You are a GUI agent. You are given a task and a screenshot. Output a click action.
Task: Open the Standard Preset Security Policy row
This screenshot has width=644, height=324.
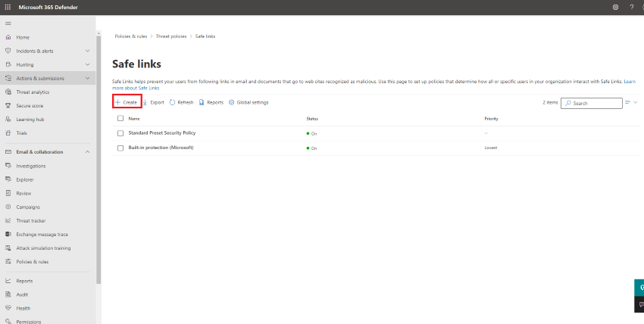pyautogui.click(x=162, y=133)
